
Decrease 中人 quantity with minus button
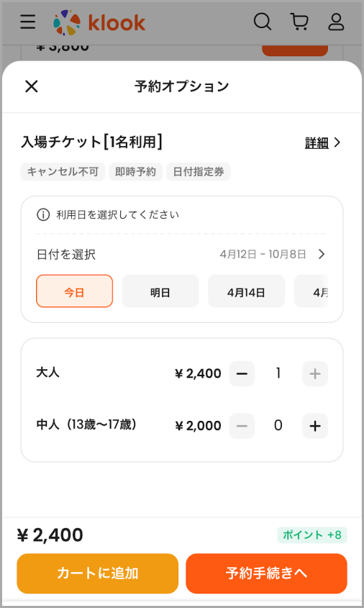[x=242, y=426]
